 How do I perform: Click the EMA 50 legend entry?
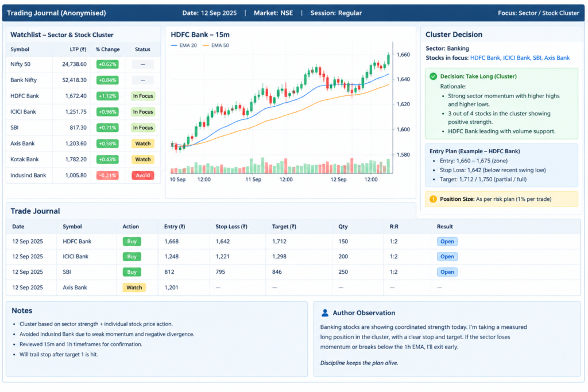click(x=216, y=45)
